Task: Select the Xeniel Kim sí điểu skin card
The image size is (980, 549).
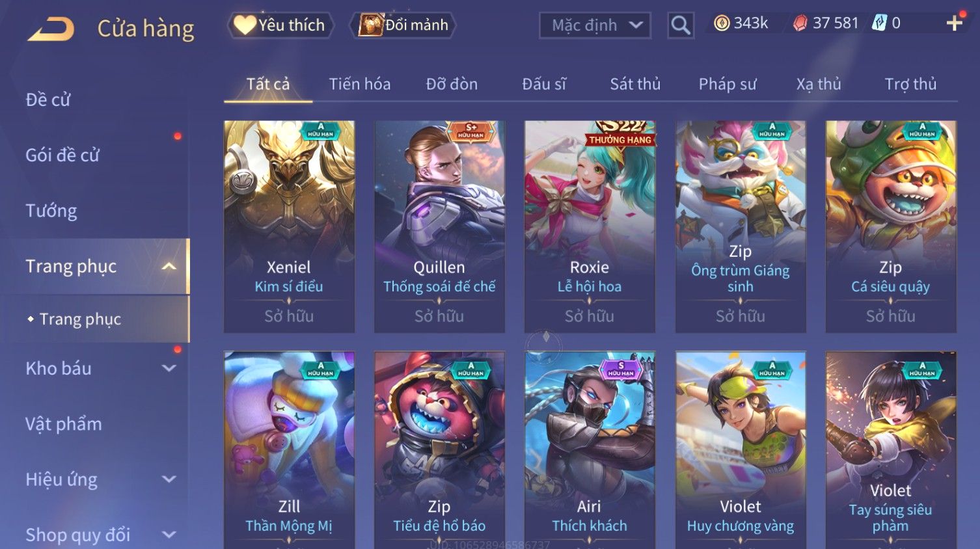Action: (x=289, y=226)
